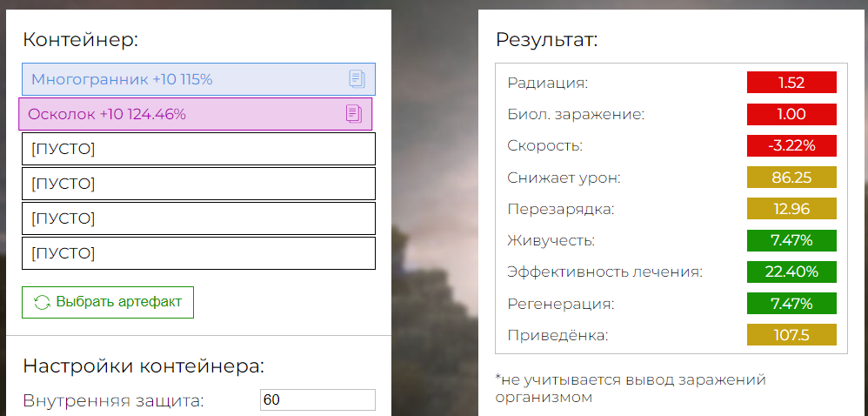Choose the second [ПУСТО] empty slot
Screen dimensions: 868x416
[x=198, y=184]
